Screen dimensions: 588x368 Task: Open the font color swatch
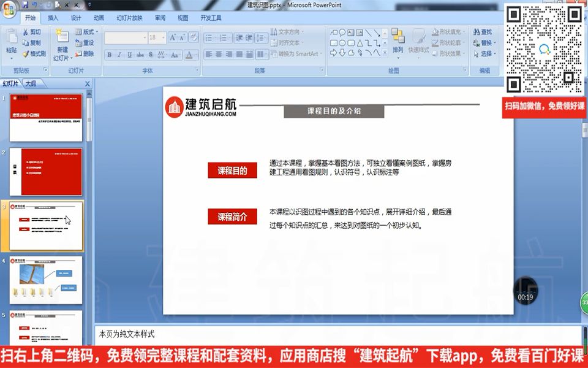tap(188, 54)
